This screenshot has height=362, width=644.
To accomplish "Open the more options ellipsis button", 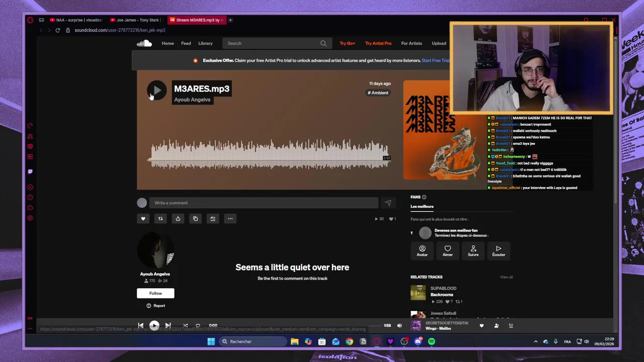I will 230,219.
